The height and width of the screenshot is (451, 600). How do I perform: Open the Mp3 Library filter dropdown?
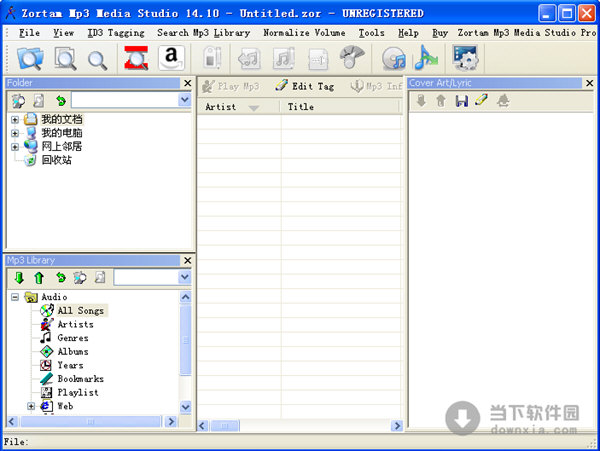pos(185,277)
